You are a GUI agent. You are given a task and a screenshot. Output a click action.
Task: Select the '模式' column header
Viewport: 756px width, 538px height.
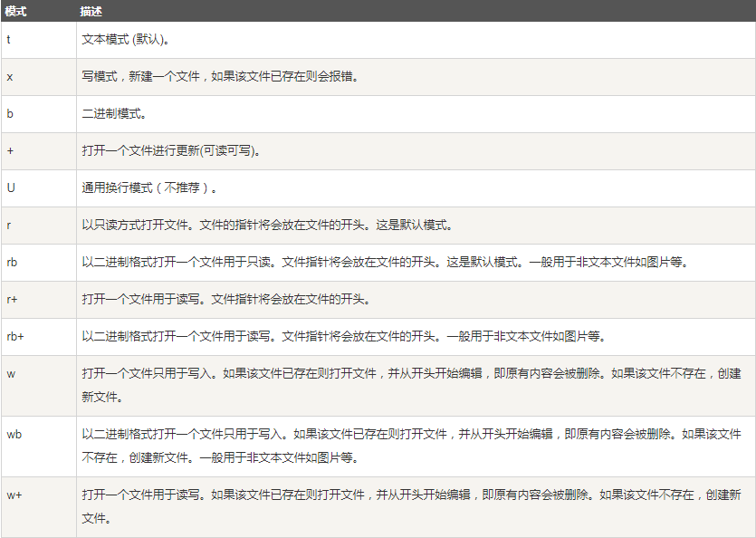point(15,11)
